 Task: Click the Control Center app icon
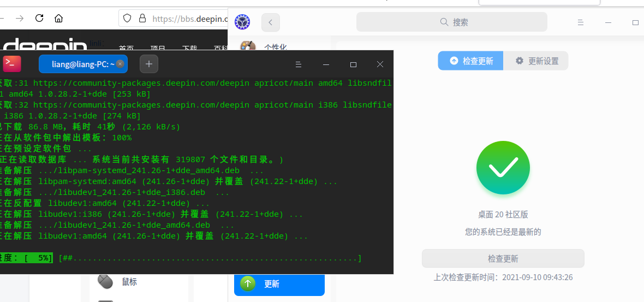tap(242, 22)
